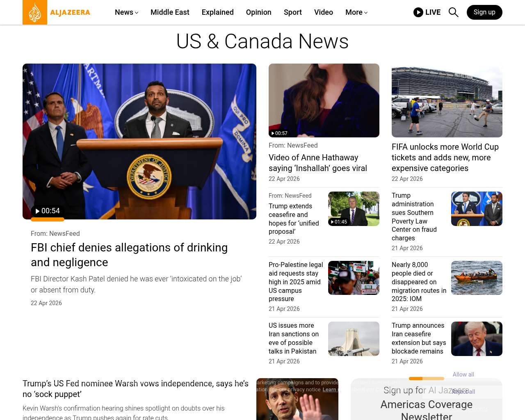This screenshot has height=420, width=525.
Task: Read Pro-Palestine legal aid requests article
Action: [296, 282]
